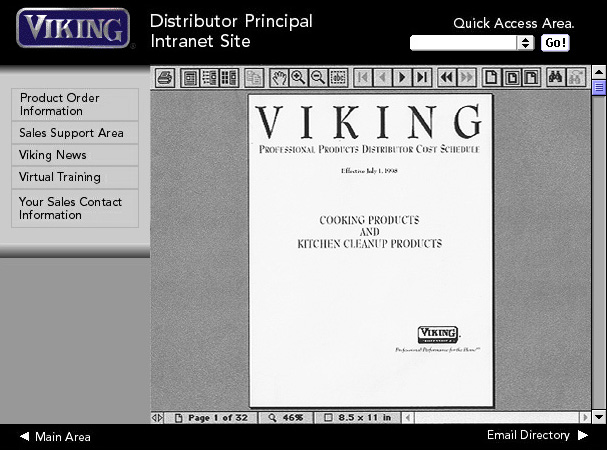Select the Zoom Out magnifier tool
Image resolution: width=607 pixels, height=450 pixels.
point(318,78)
